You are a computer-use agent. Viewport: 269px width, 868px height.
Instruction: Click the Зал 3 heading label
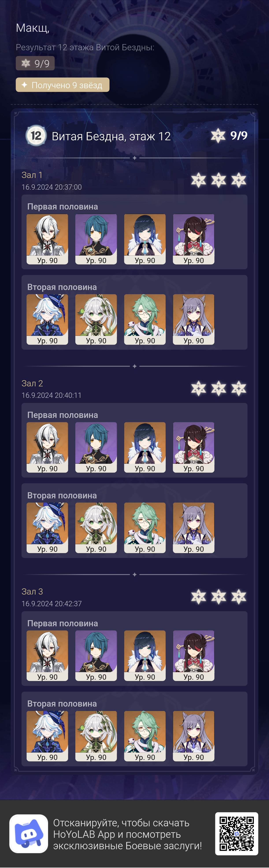32,592
